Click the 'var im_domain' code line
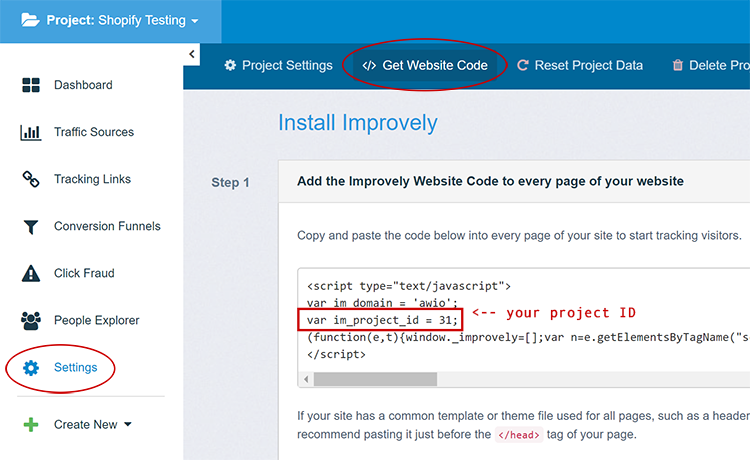This screenshot has width=750, height=460. (x=382, y=303)
